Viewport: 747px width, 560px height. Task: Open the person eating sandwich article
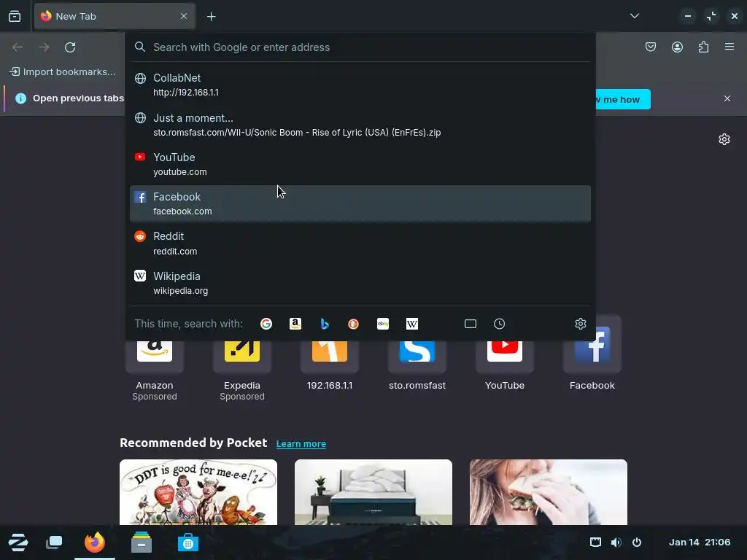[549, 492]
